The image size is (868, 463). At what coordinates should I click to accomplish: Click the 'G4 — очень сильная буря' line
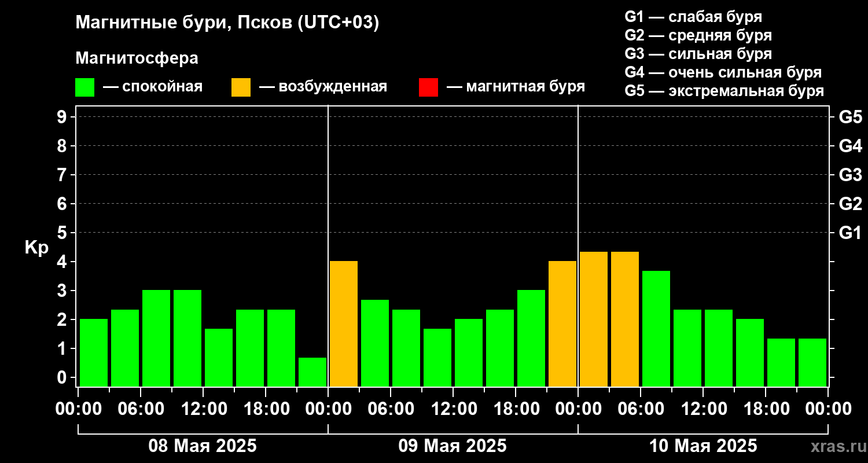(x=723, y=72)
